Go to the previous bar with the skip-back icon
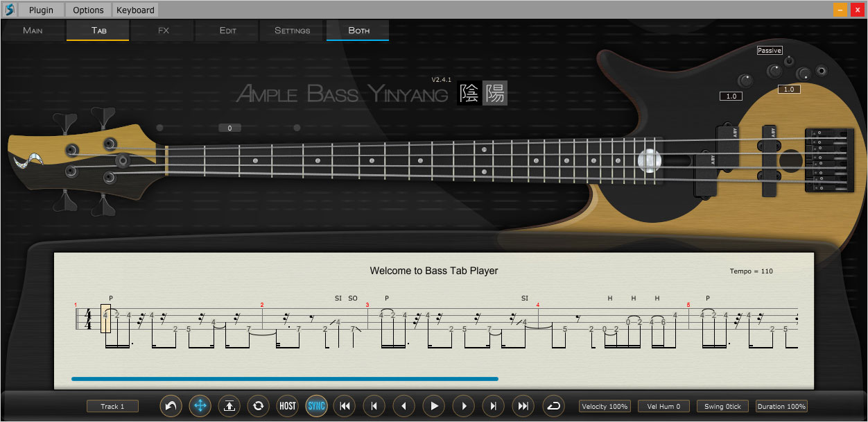Screen dimensions: 868x422 tap(374, 406)
